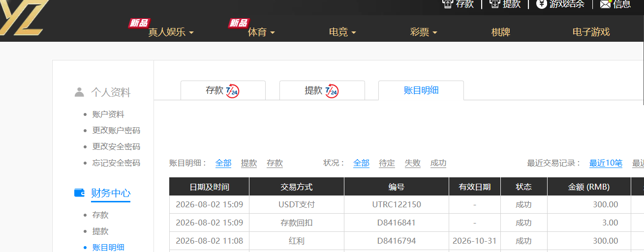Switch to the 提款 tab
644x252 pixels.
pos(322,90)
